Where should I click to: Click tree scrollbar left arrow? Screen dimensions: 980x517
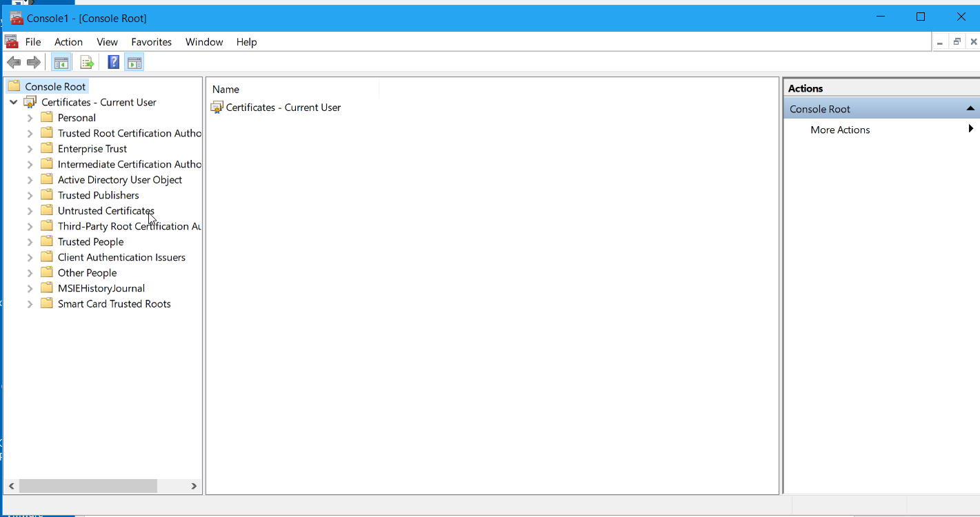coord(12,486)
